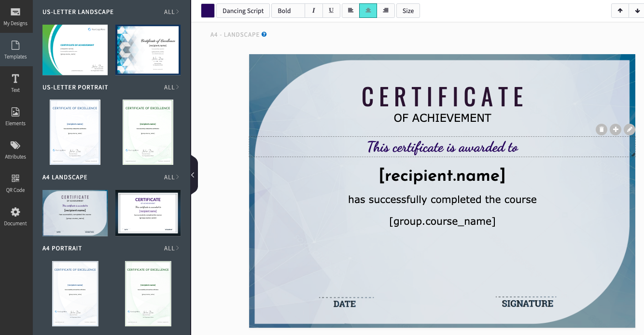644x335 pixels.
Task: Click the Size button
Action: [408, 11]
